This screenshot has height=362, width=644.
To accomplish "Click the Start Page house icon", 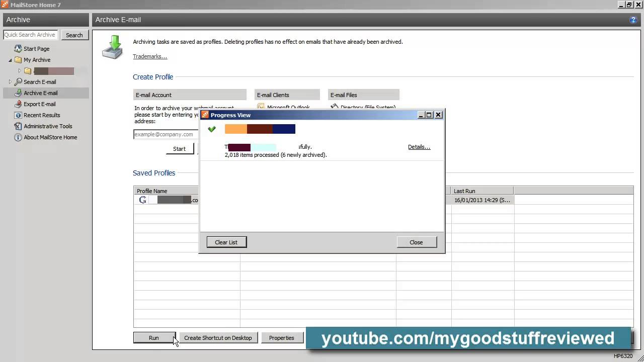I will click(x=18, y=49).
